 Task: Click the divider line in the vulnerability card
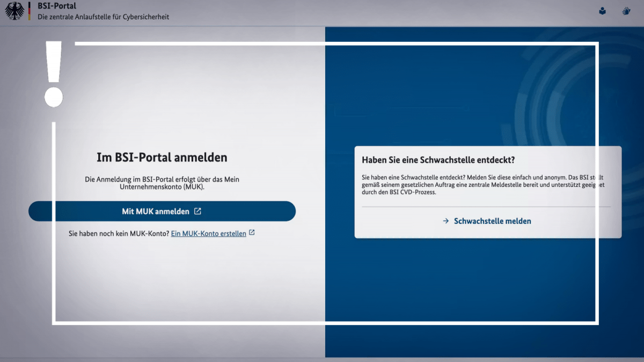tap(486, 207)
